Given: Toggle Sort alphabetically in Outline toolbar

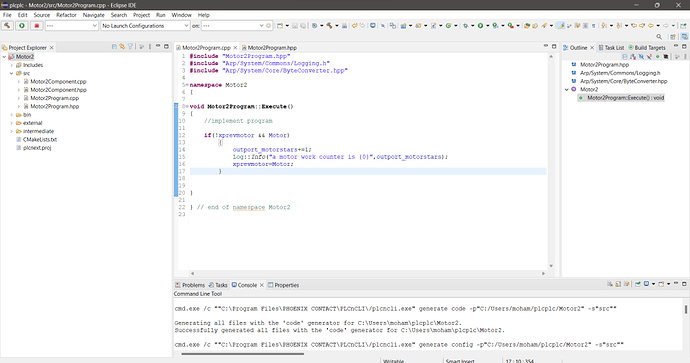Looking at the screenshot, I should pyautogui.click(x=633, y=56).
